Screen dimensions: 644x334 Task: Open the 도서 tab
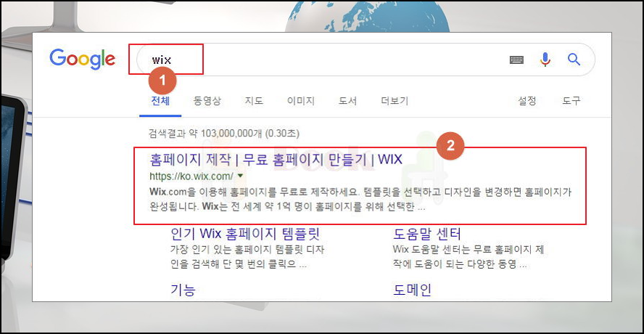(347, 101)
